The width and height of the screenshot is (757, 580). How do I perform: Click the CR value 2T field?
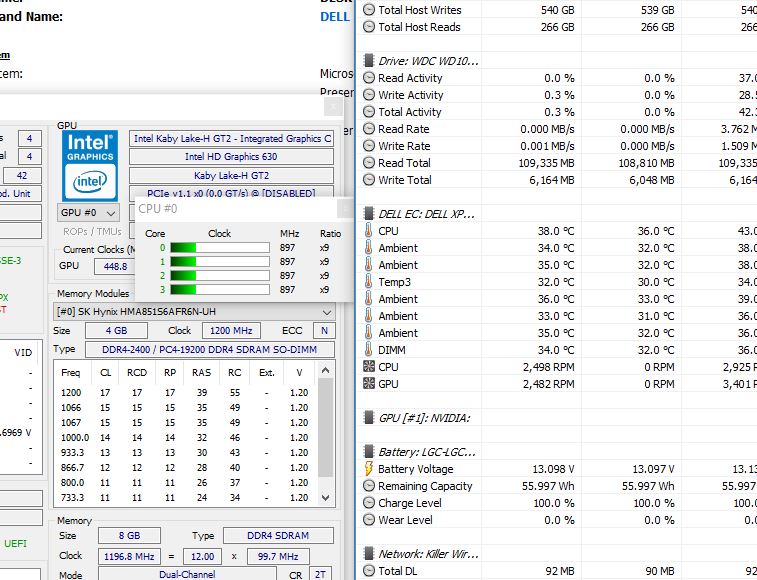click(320, 574)
